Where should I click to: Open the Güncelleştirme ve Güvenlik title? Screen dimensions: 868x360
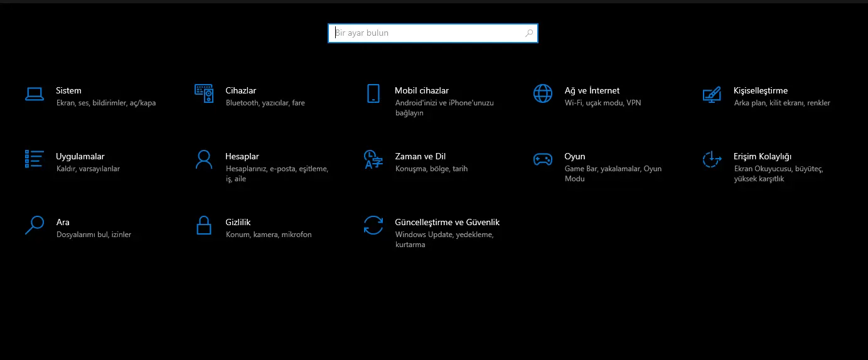[447, 222]
